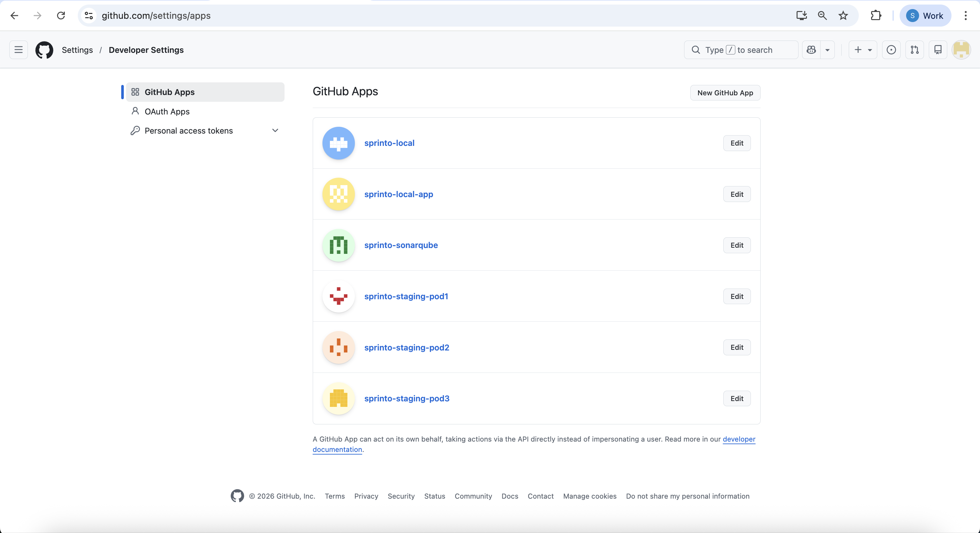Edit the sprinto-sonarqube app

(x=737, y=245)
